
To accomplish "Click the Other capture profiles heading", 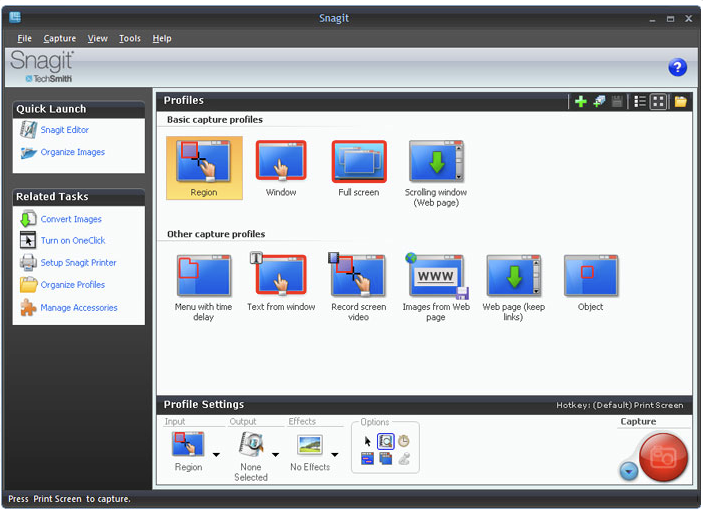I will pyautogui.click(x=216, y=234).
